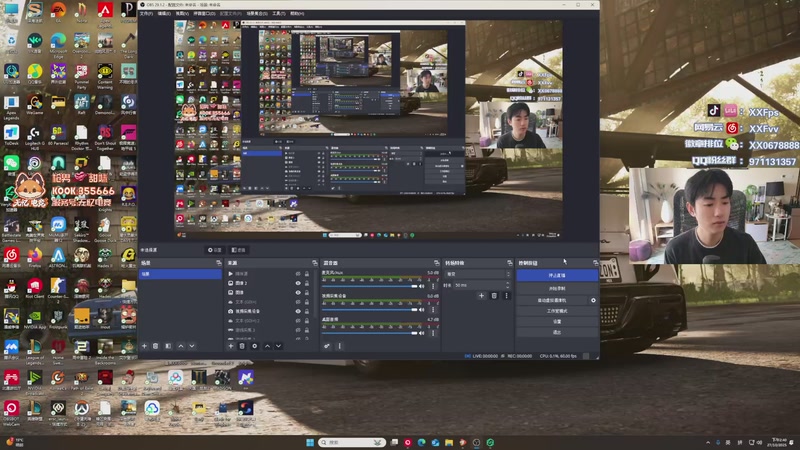Remove selected scene using Scenes panel trash icon
Image resolution: width=800 pixels, height=450 pixels.
point(156,346)
